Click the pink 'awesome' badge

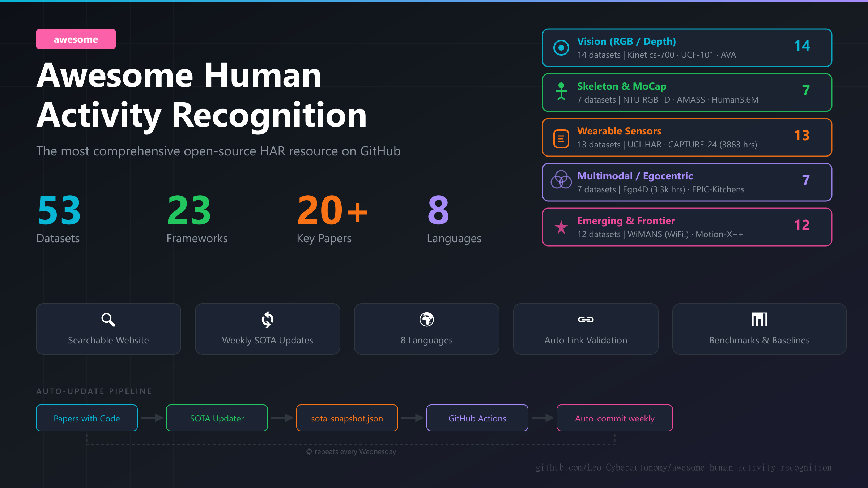point(76,39)
